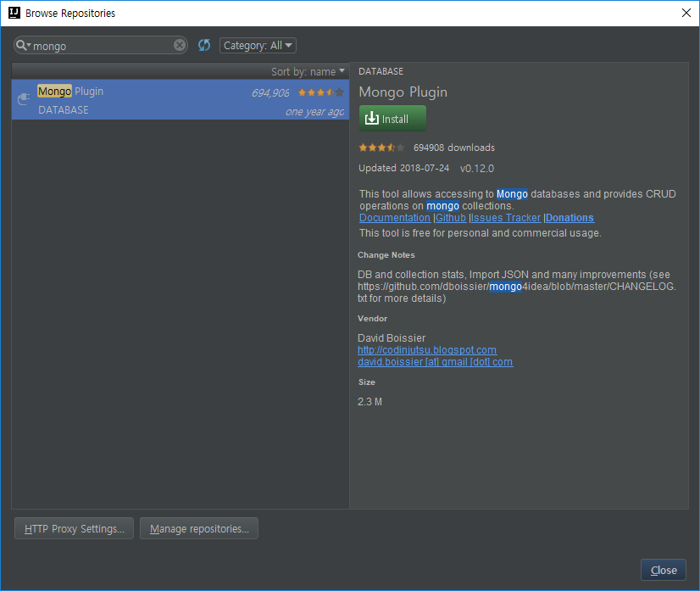The width and height of the screenshot is (700, 591).
Task: Click the David Boissier vendor name
Action: [x=392, y=337]
